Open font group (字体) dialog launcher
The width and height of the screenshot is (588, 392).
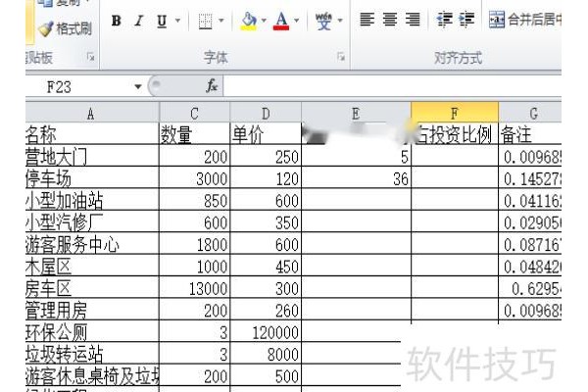340,57
